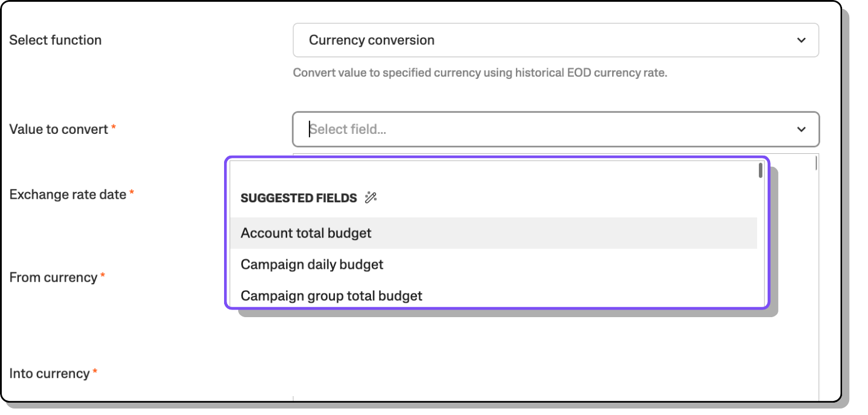868x415 pixels.
Task: Click the SUGGESTED FIELDS section heading
Action: 298,198
